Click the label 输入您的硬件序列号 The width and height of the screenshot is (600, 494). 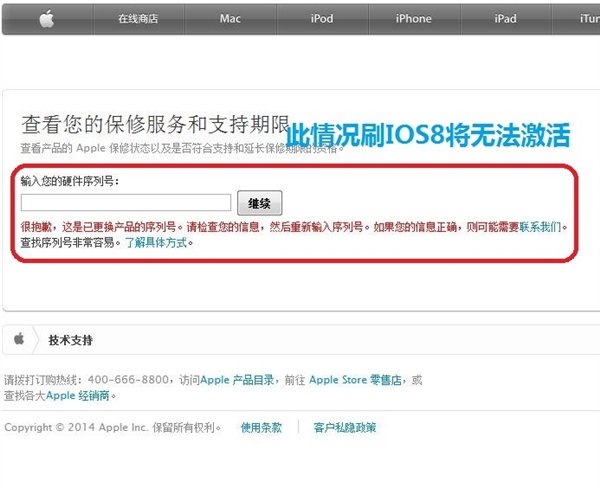point(70,181)
